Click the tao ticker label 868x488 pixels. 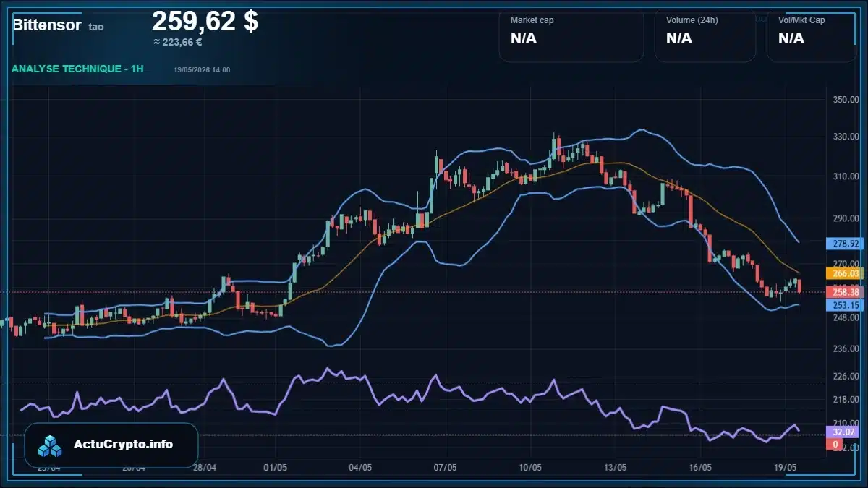point(96,27)
